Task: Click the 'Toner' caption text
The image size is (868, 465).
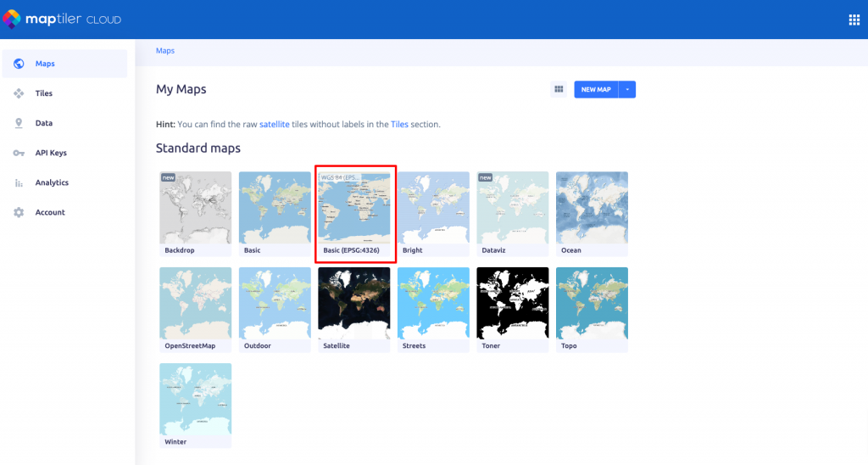Action: pos(491,346)
